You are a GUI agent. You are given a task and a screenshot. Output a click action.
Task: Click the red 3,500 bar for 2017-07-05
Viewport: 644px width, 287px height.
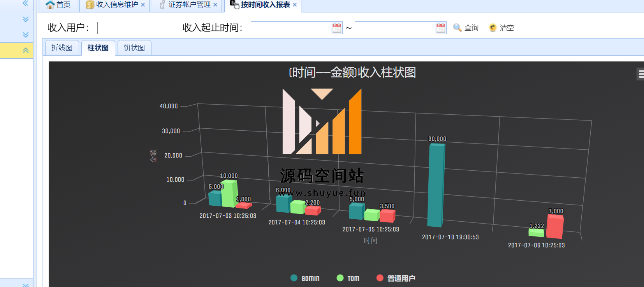[x=387, y=216]
